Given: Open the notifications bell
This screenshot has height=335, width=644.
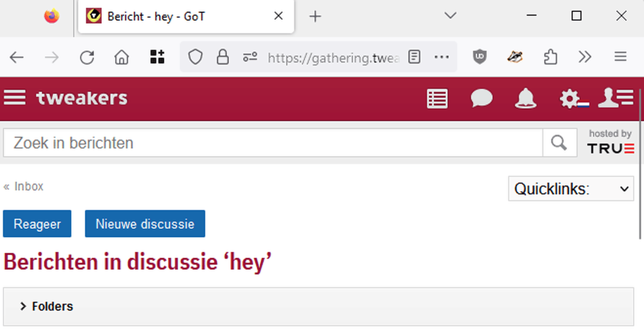Looking at the screenshot, I should click(x=525, y=98).
